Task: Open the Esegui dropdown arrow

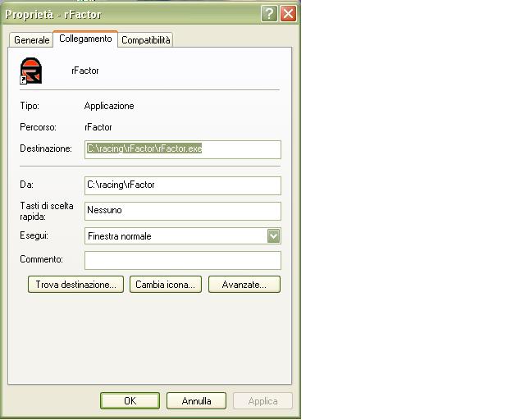Action: pos(273,236)
